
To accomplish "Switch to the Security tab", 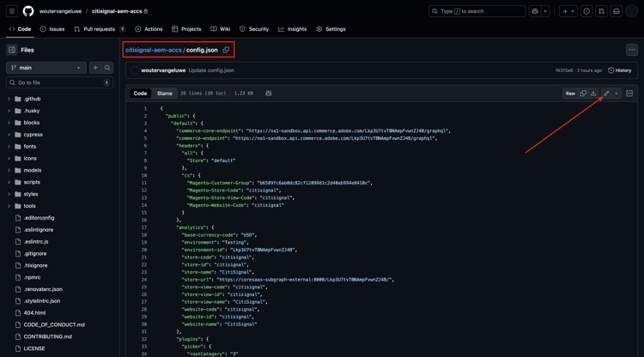I will point(254,29).
